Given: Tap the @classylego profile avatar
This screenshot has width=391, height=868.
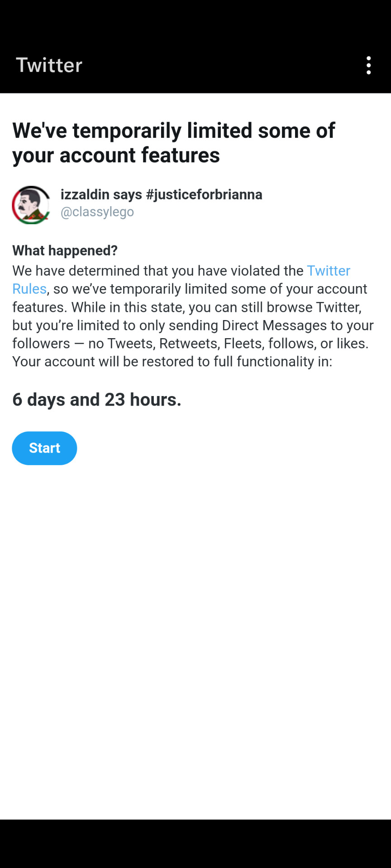Looking at the screenshot, I should click(x=31, y=205).
